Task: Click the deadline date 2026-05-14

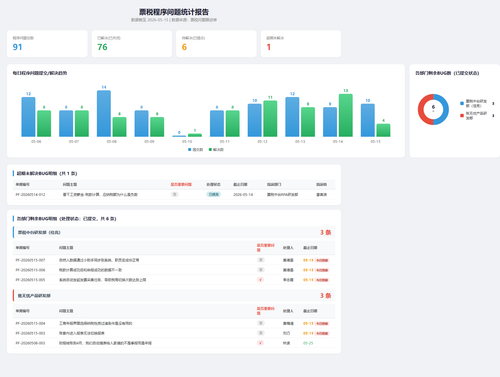Action: (243, 195)
